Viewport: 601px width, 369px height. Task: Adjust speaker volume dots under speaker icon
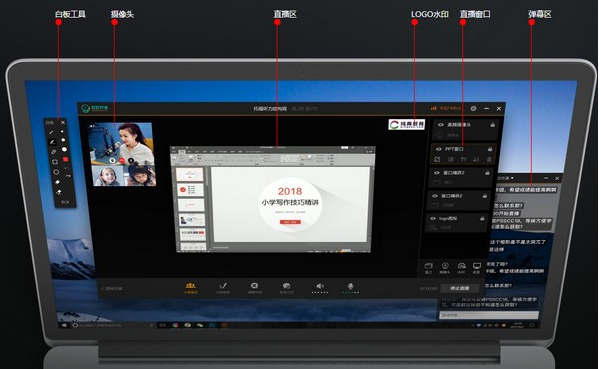[x=320, y=293]
